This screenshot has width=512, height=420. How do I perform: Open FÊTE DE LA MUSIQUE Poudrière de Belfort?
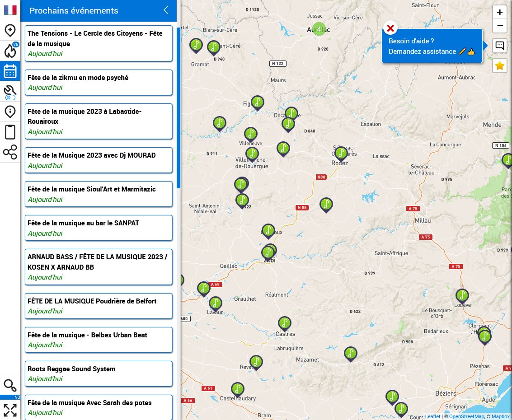pos(99,306)
